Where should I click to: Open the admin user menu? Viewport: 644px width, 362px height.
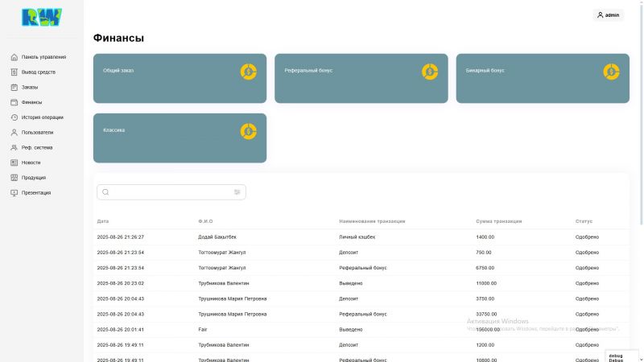608,15
